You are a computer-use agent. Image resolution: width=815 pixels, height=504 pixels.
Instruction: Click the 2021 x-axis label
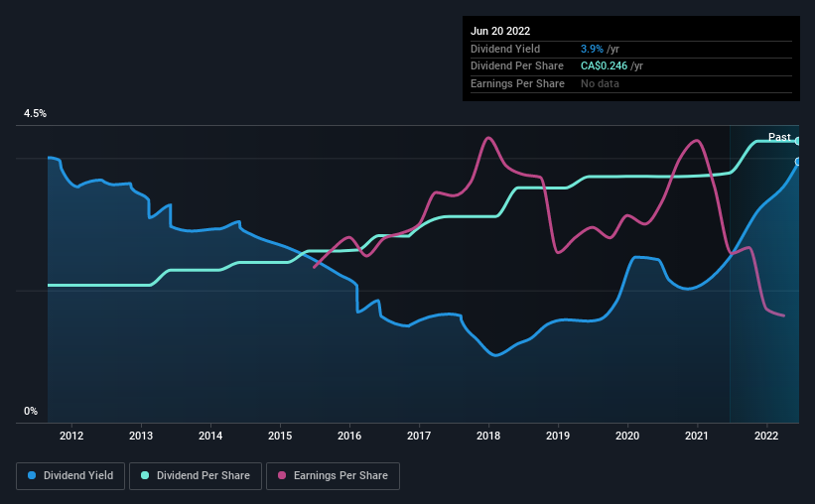pos(697,436)
